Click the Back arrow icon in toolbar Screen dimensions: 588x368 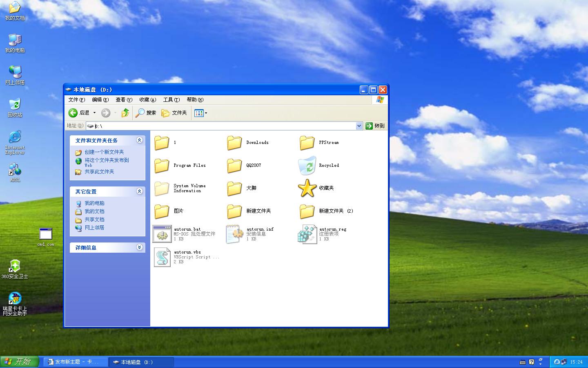(x=73, y=113)
